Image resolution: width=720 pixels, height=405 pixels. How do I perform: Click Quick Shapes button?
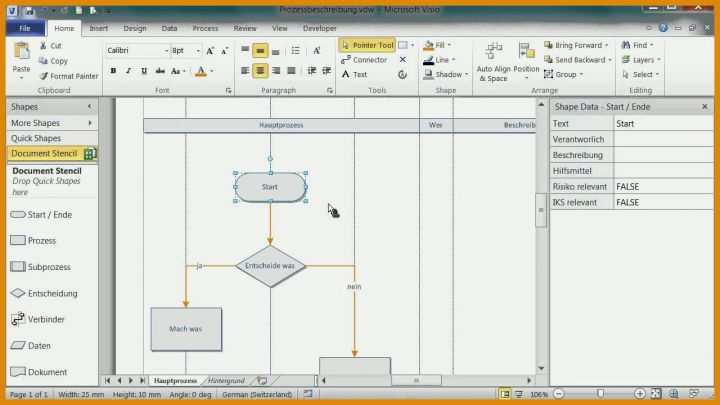pos(51,138)
